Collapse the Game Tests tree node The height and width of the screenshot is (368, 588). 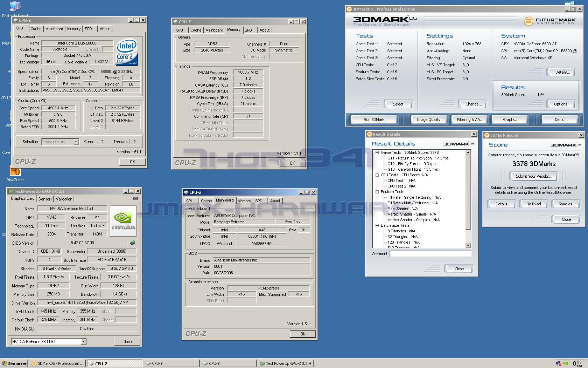point(377,152)
